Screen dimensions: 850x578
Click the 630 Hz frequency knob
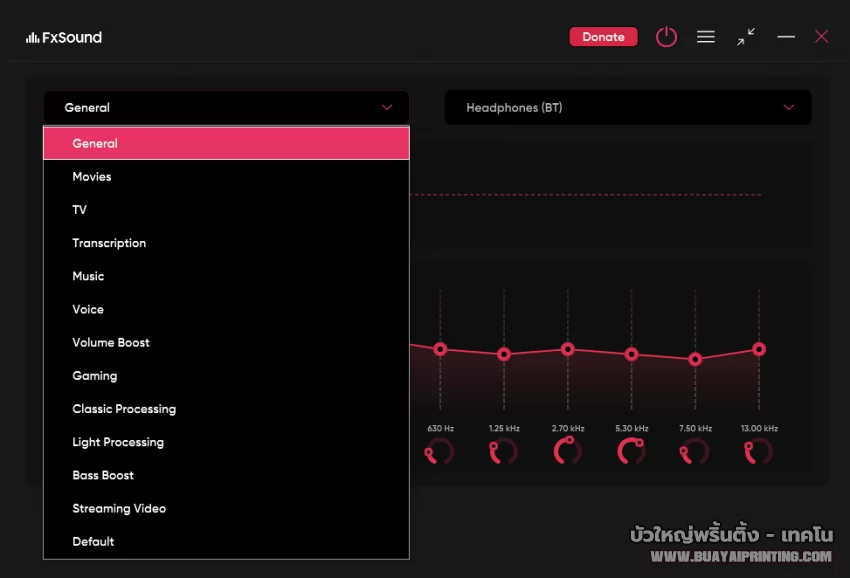440,452
